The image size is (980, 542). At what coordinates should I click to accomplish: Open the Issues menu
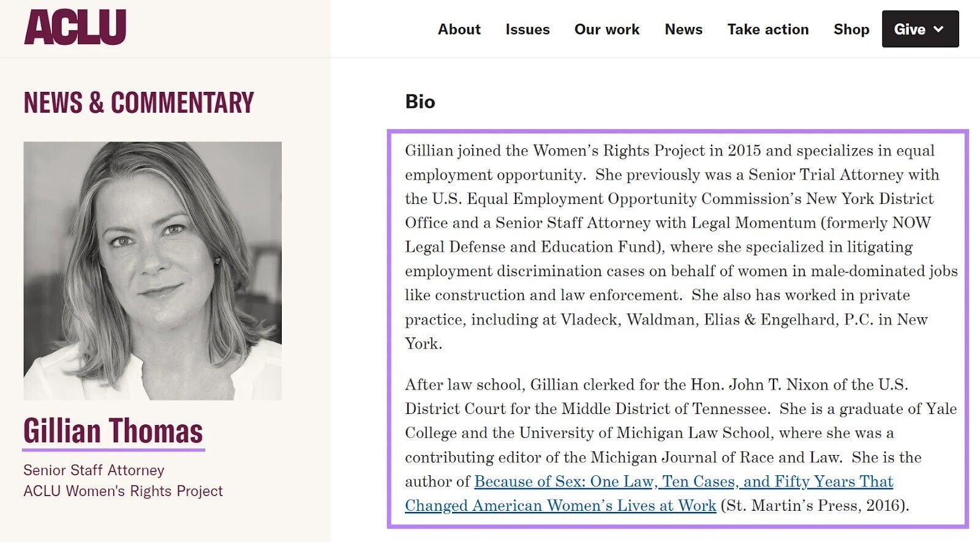[527, 29]
